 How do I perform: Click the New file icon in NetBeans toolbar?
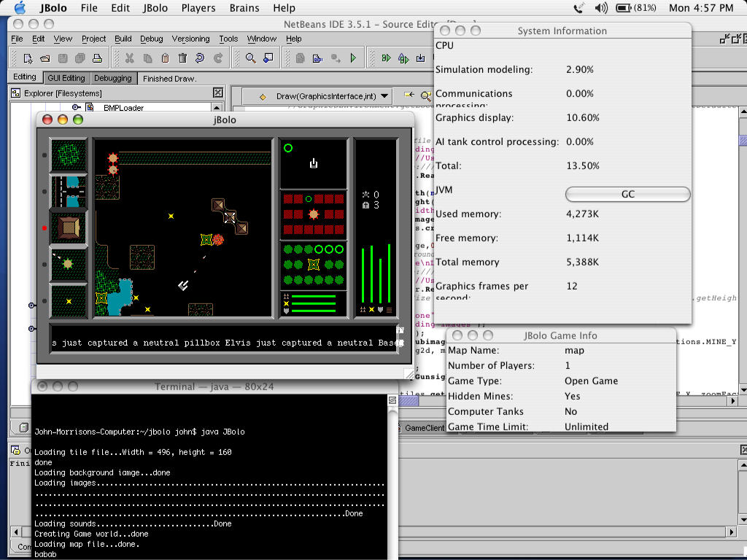(28, 58)
